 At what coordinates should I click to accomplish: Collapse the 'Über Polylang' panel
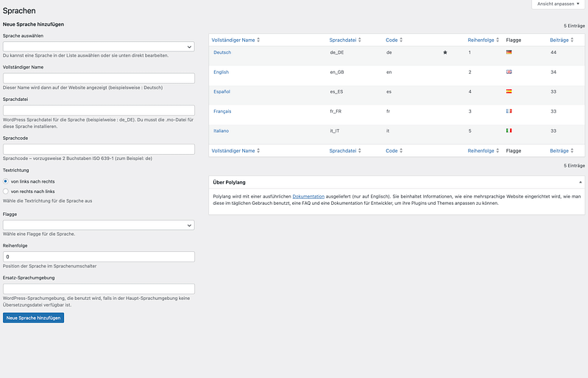(x=580, y=181)
